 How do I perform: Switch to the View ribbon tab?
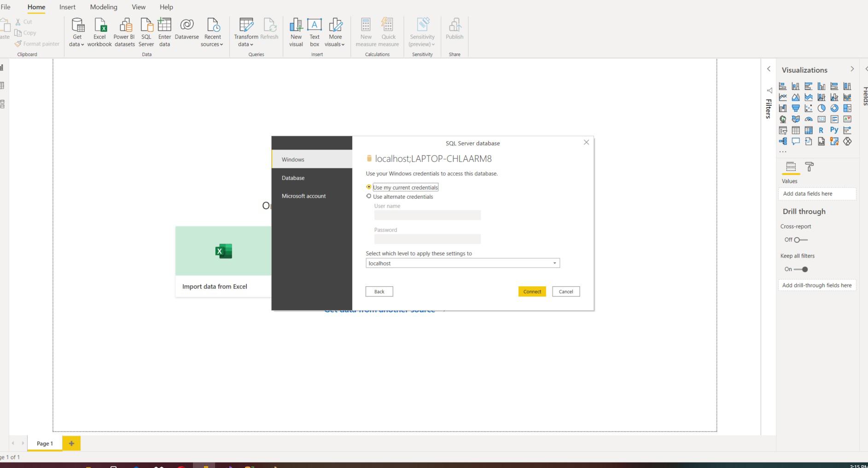pyautogui.click(x=139, y=7)
